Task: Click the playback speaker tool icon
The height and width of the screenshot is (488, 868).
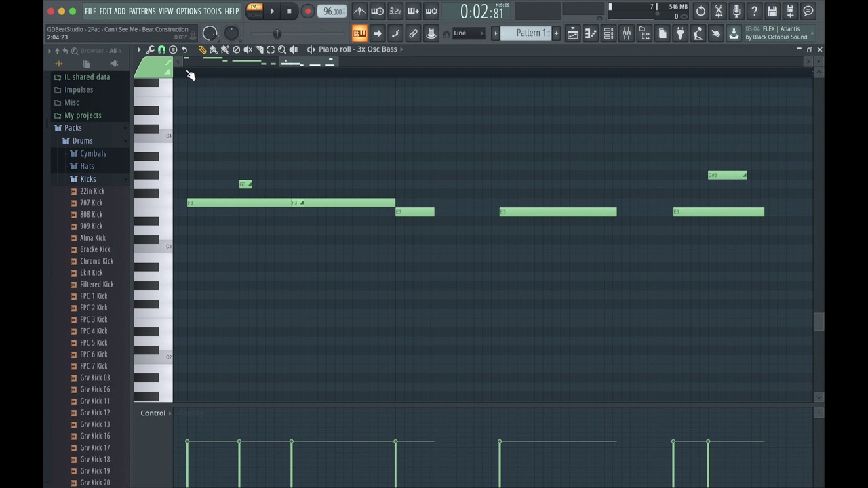Action: pyautogui.click(x=294, y=49)
